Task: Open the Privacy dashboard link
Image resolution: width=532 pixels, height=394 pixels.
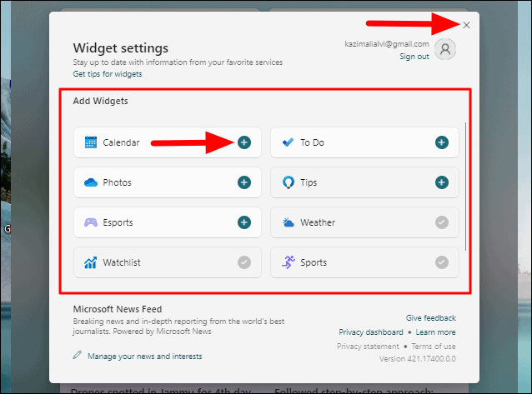Action: 371,332
